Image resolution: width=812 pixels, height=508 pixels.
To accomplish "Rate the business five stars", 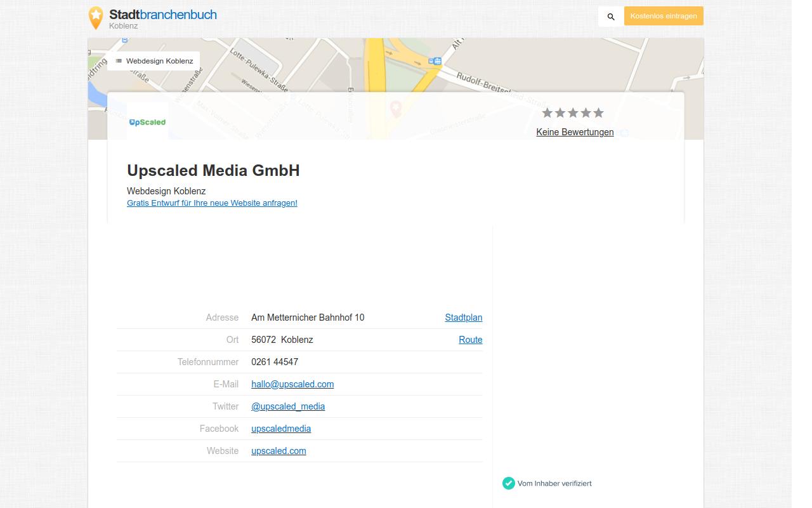I will pyautogui.click(x=598, y=112).
